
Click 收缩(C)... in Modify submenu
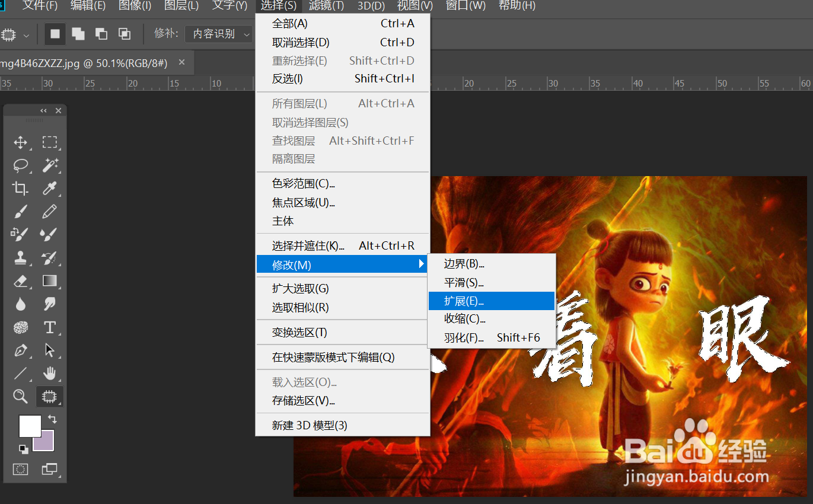coord(492,319)
